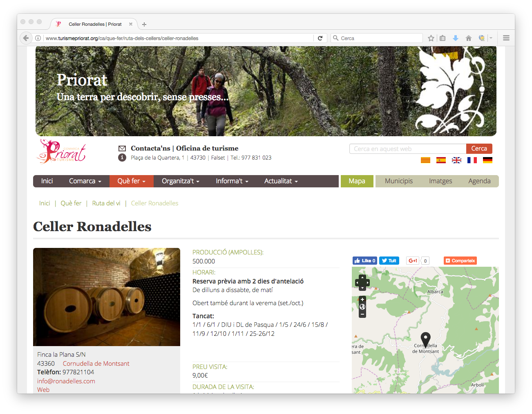
Task: Expand the Comarca dropdown menu
Action: pyautogui.click(x=85, y=181)
